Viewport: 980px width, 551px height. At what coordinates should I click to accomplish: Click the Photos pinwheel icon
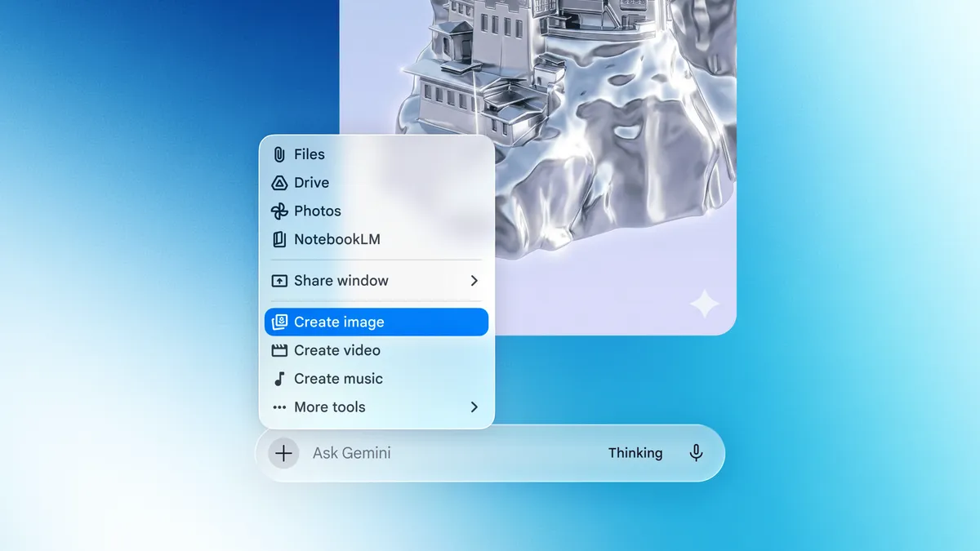coord(279,211)
